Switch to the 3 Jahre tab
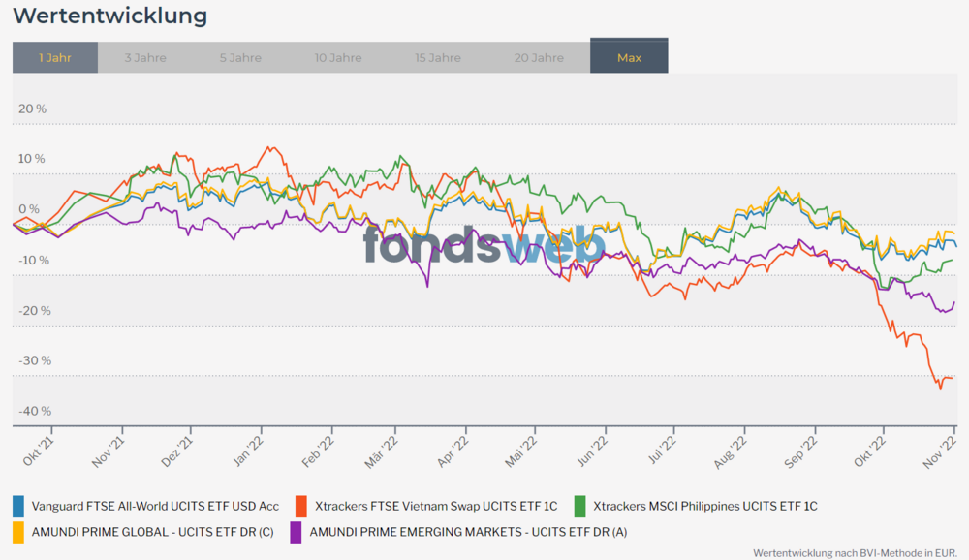 tap(145, 57)
